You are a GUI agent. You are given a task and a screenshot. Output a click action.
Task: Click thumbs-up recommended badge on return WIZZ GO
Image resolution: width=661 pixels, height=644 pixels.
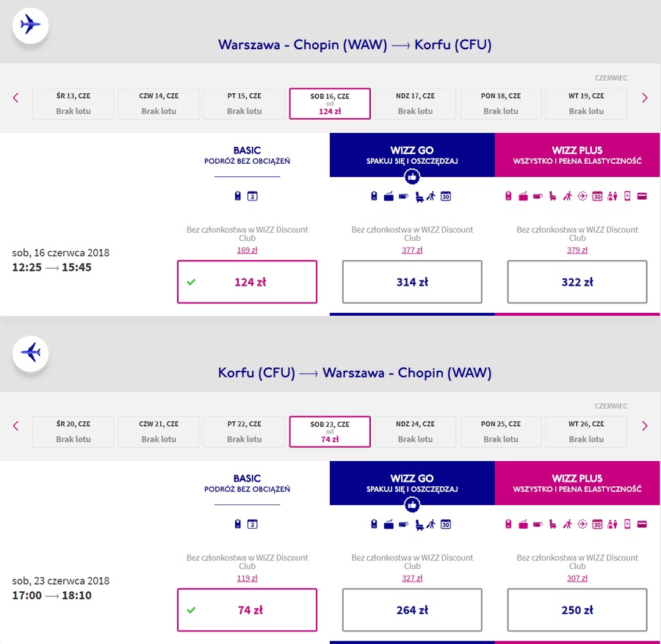pyautogui.click(x=412, y=504)
